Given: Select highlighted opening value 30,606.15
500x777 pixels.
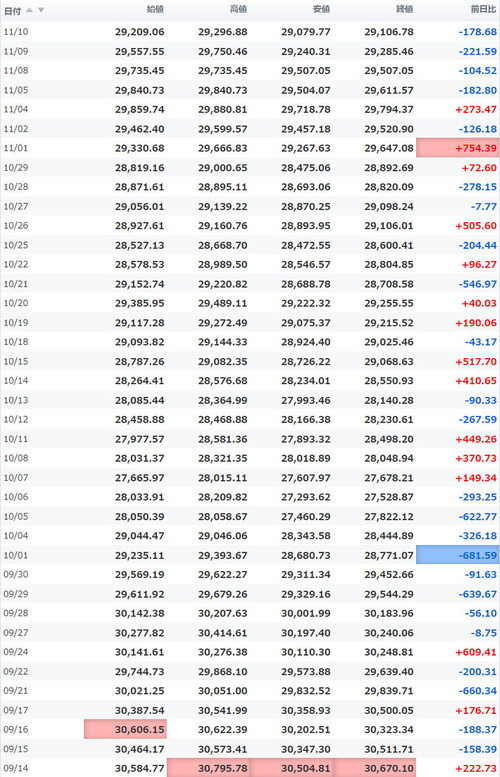Looking at the screenshot, I should (x=125, y=729).
